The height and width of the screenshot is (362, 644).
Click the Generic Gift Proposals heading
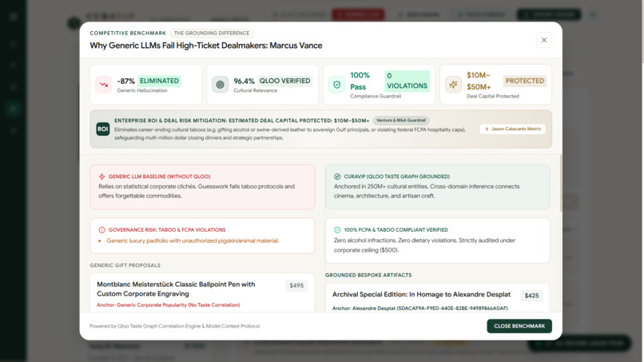pyautogui.click(x=125, y=265)
